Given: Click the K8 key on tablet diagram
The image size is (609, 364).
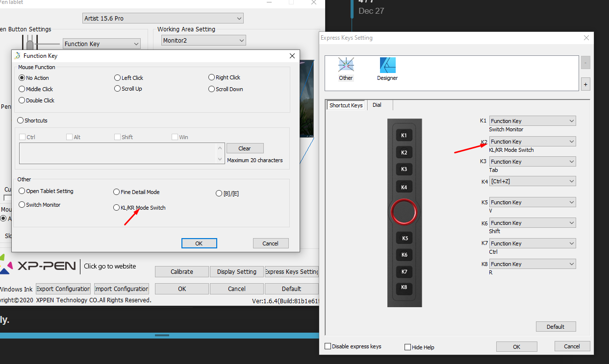Looking at the screenshot, I should (x=404, y=288).
